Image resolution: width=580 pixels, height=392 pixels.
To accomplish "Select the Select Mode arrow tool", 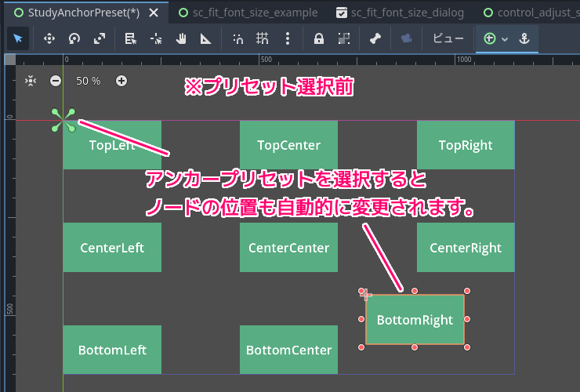I will tap(17, 38).
